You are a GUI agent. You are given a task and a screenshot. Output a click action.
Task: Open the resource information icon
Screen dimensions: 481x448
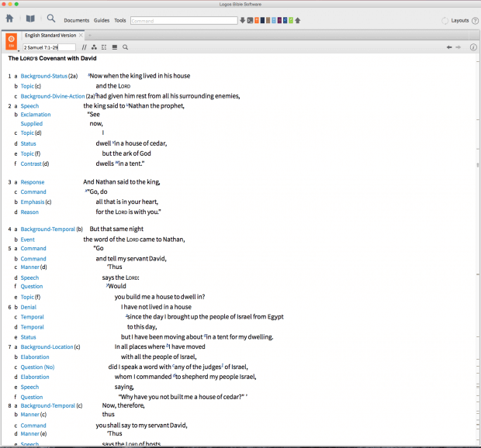click(473, 47)
